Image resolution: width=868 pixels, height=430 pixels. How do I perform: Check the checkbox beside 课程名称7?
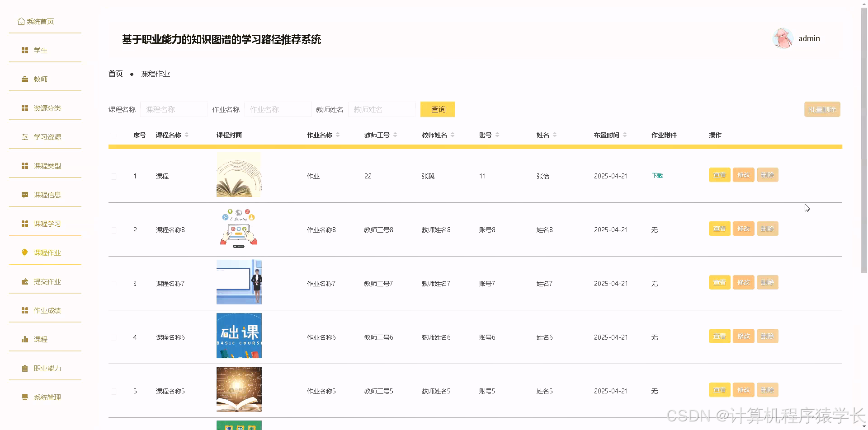pos(114,284)
